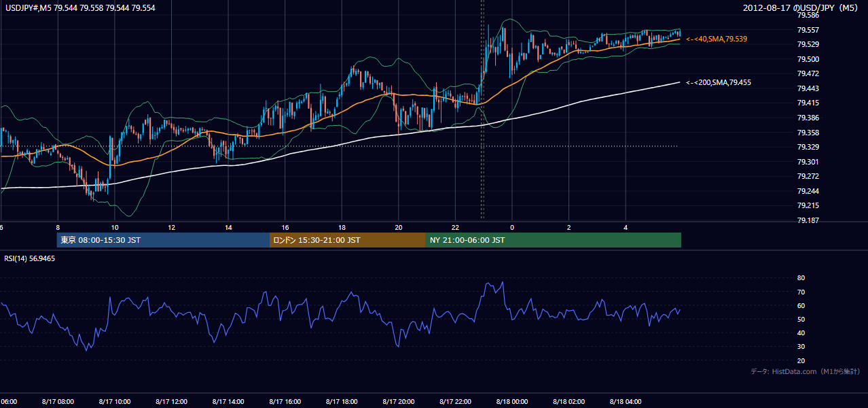Click price axis label 79.272

808,176
